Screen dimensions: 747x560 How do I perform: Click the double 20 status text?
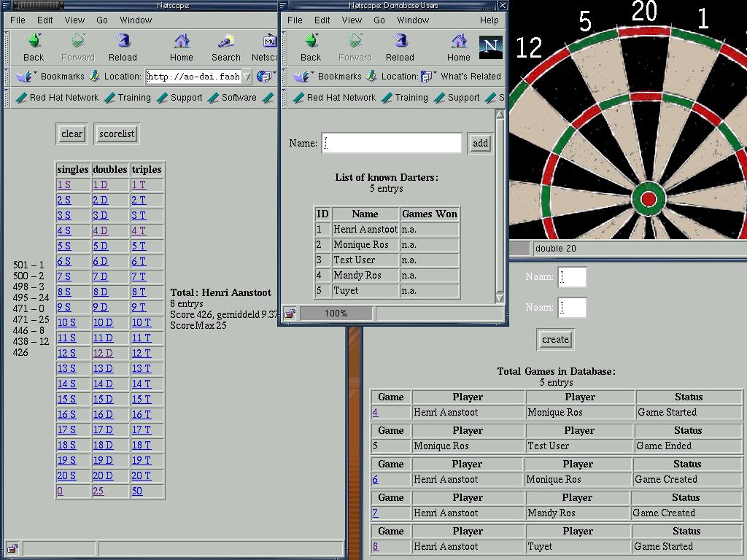[555, 248]
